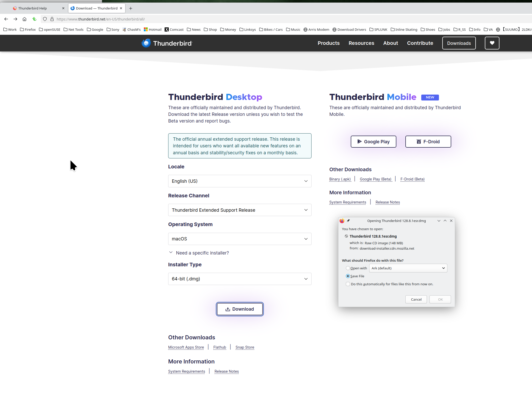Open the Products menu in header

328,43
